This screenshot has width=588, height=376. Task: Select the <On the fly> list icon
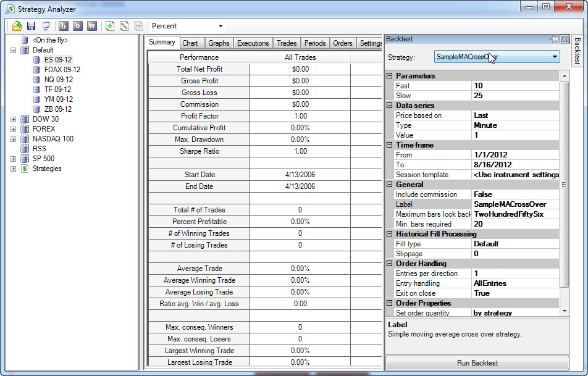coord(25,40)
